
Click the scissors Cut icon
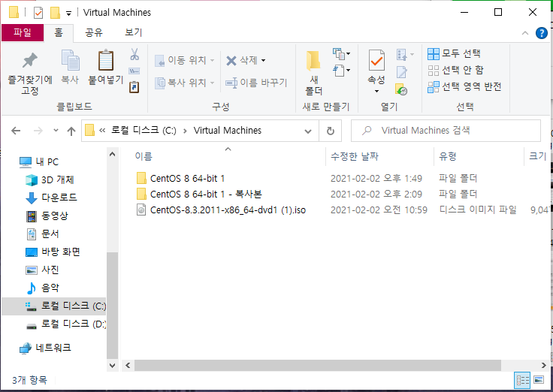(134, 54)
